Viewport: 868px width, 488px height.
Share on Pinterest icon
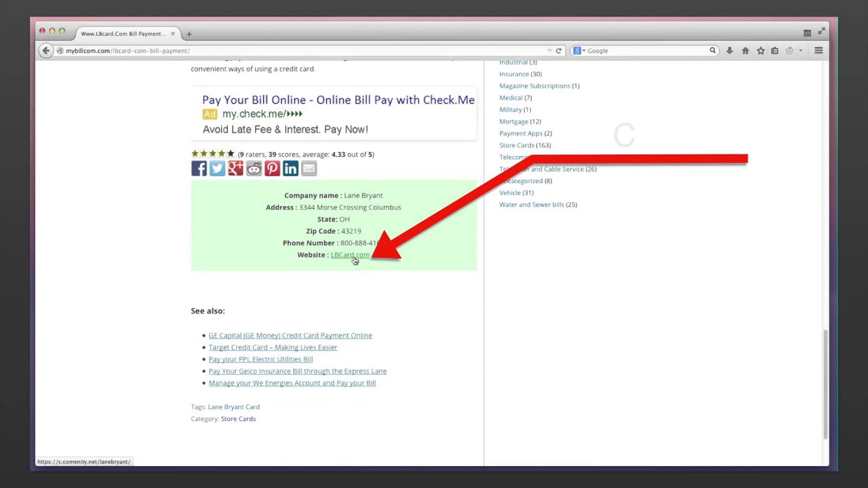[272, 169]
